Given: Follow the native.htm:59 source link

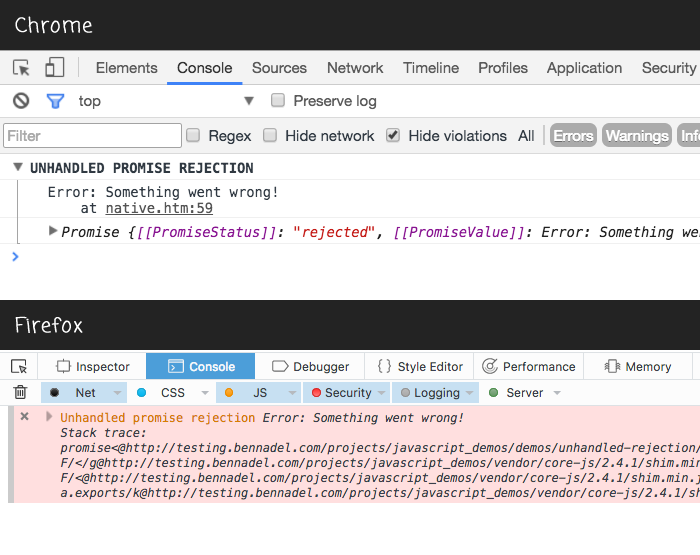Looking at the screenshot, I should pyautogui.click(x=159, y=208).
